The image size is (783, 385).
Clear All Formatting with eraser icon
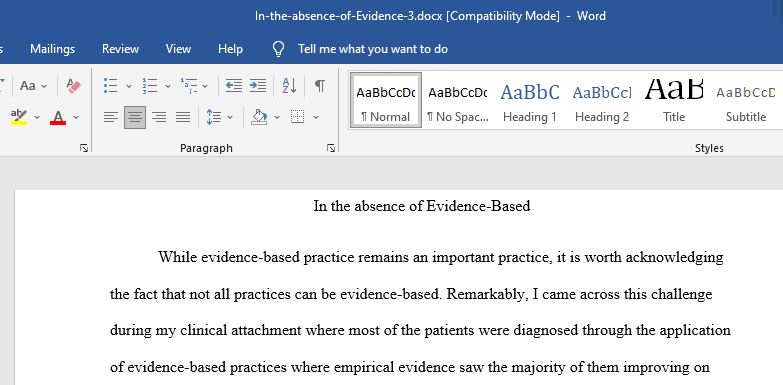tap(73, 86)
